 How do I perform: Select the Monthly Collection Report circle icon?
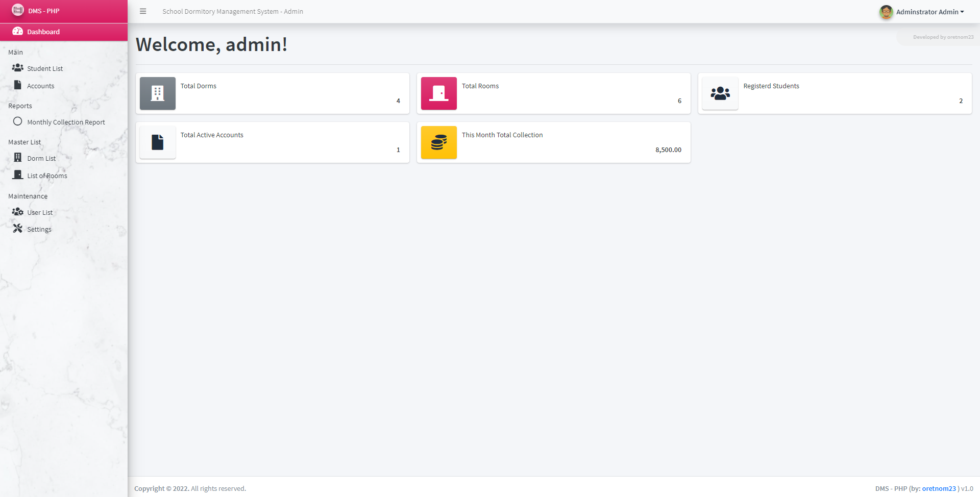click(x=18, y=121)
